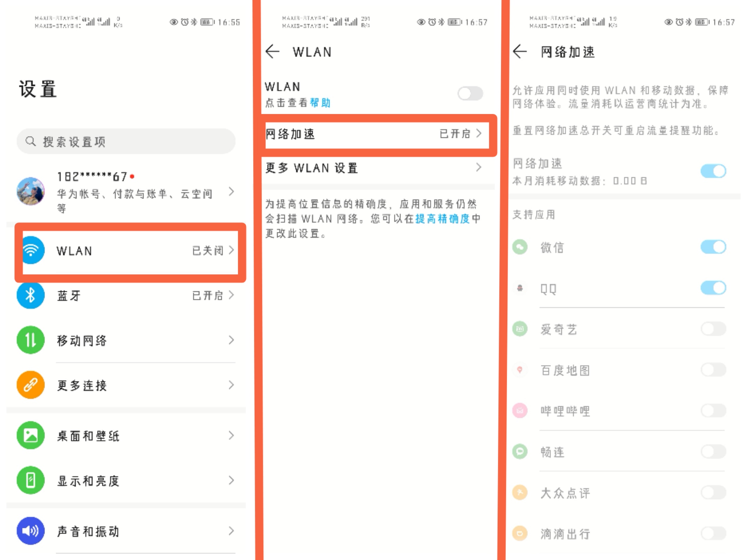Screen dimensions: 747x560
Task: Go back from the WLAN screen
Action: [x=273, y=52]
